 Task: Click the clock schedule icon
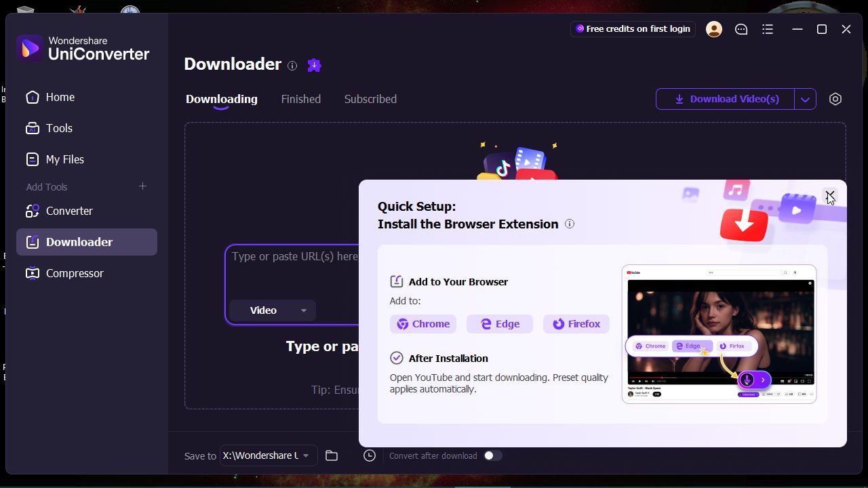click(370, 455)
